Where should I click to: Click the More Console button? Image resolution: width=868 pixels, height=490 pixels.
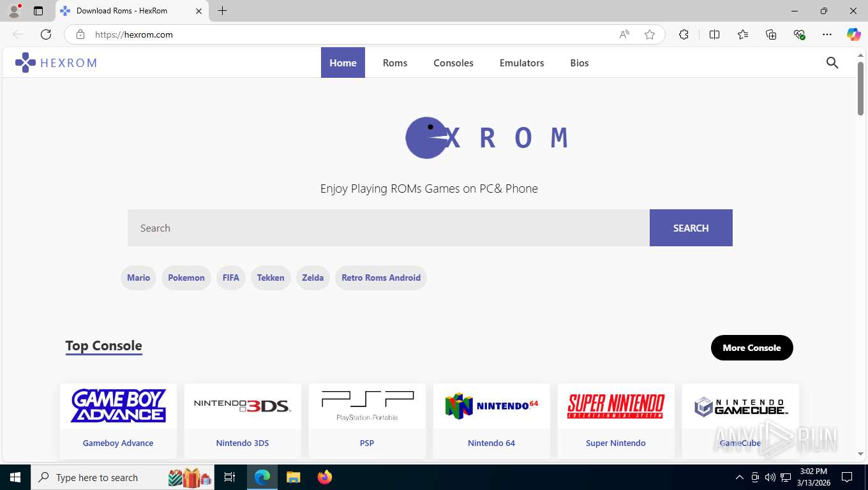pyautogui.click(x=752, y=348)
